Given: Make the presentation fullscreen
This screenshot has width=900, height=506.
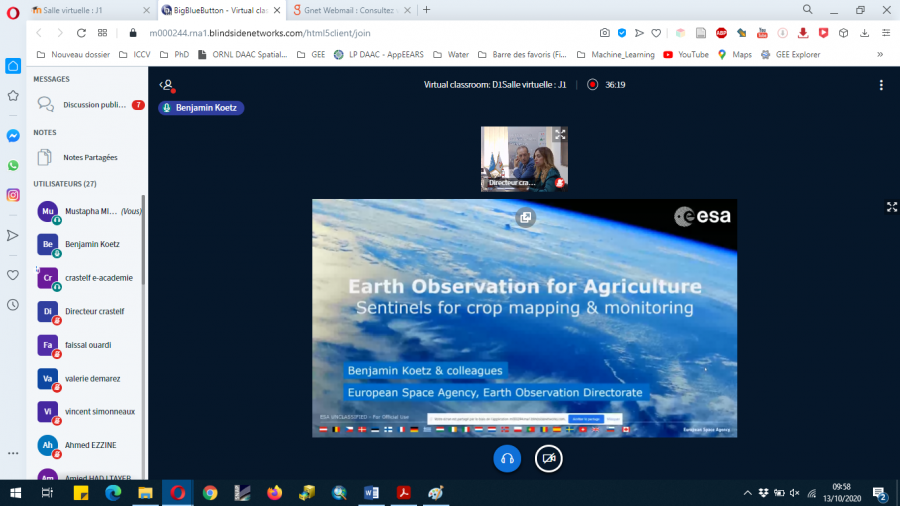Looking at the screenshot, I should point(891,207).
